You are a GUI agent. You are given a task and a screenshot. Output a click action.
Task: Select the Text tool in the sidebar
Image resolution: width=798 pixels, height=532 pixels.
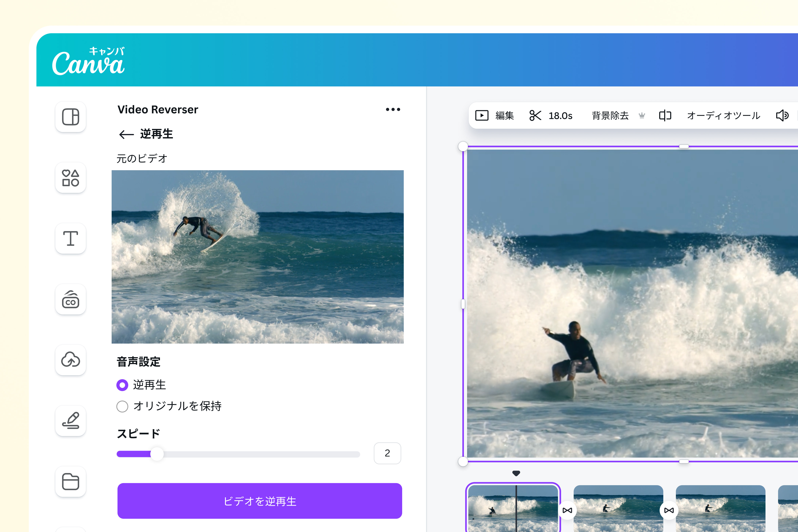[x=70, y=238]
